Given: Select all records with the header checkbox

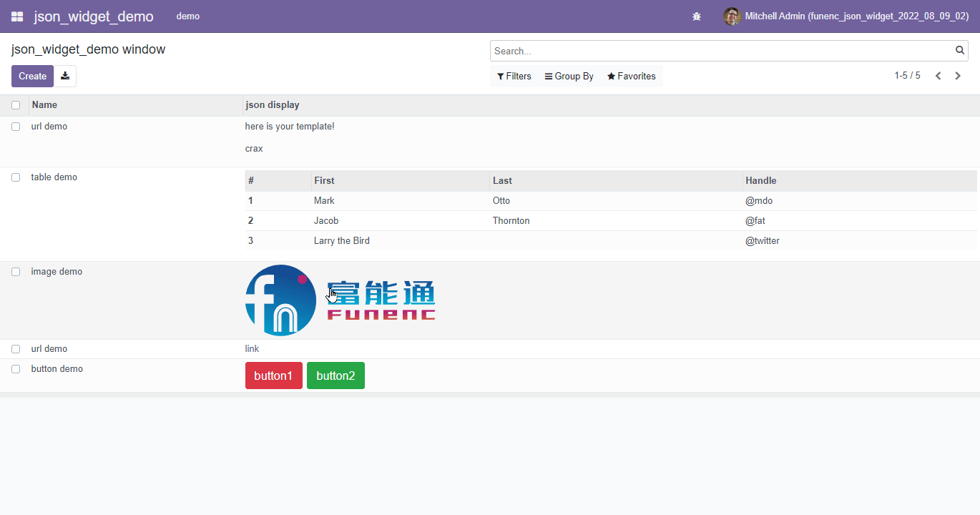Looking at the screenshot, I should coord(16,104).
